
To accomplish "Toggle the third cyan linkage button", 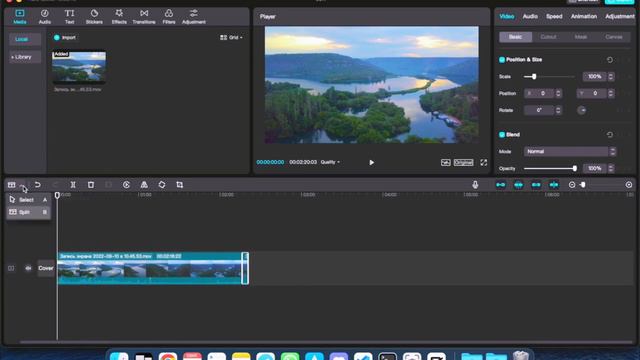I will click(536, 185).
